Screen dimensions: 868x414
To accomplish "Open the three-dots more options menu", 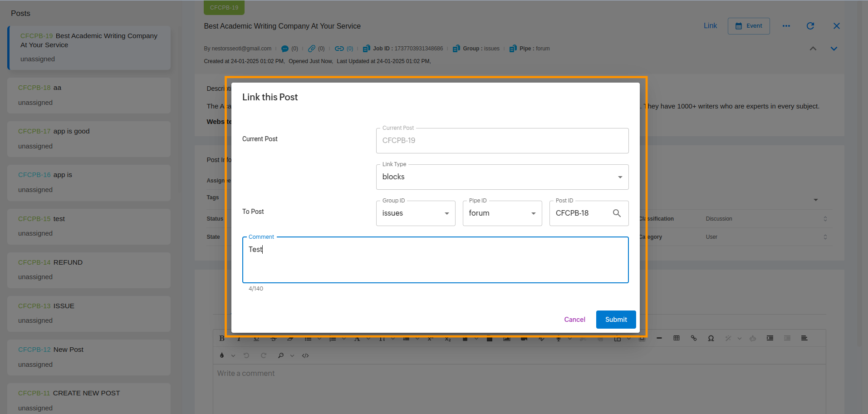I will tap(786, 26).
